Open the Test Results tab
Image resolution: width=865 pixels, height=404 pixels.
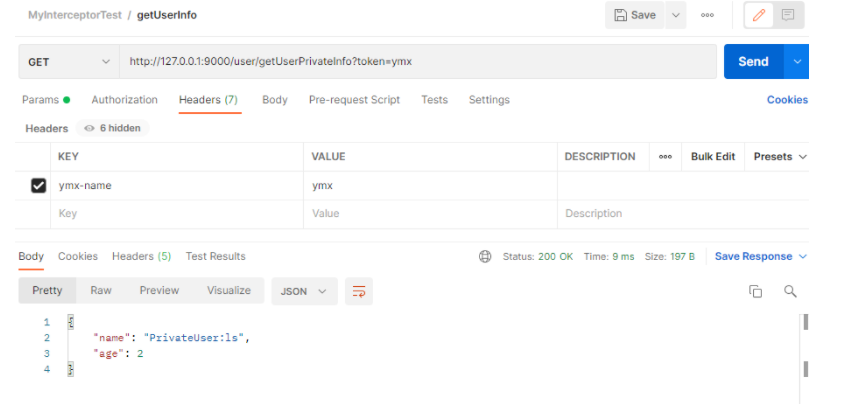coord(216,256)
